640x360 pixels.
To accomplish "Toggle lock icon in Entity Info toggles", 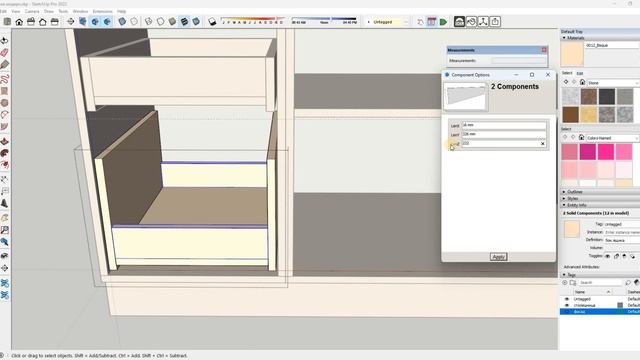I will click(616, 256).
